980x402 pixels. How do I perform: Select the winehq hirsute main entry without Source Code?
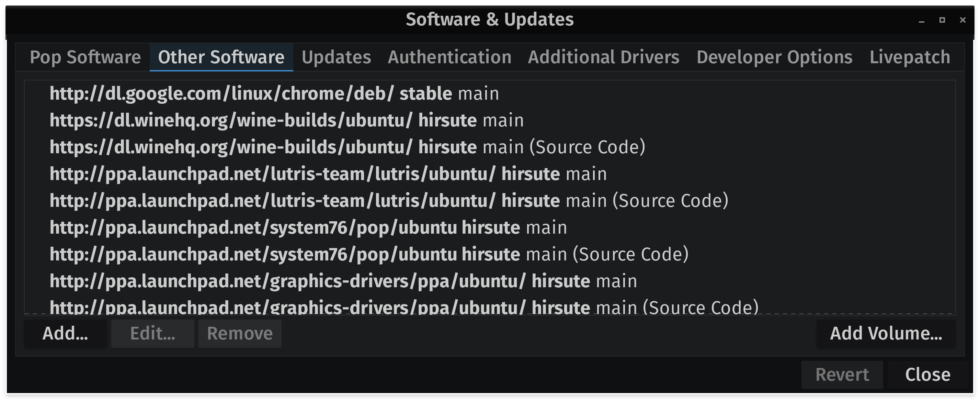pos(490,120)
